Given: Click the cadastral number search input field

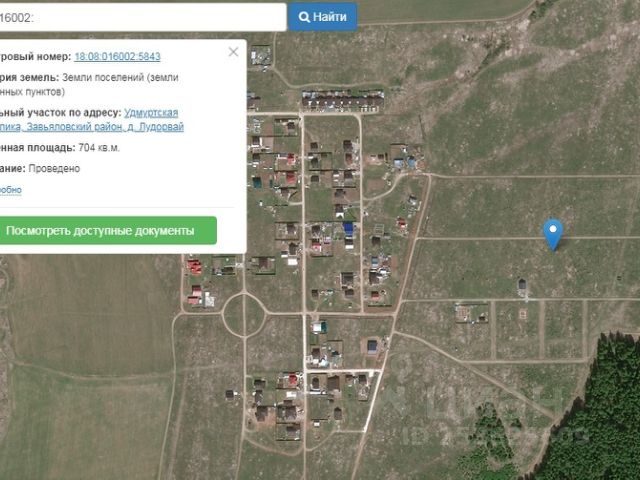Looking at the screenshot, I should pyautogui.click(x=140, y=17).
